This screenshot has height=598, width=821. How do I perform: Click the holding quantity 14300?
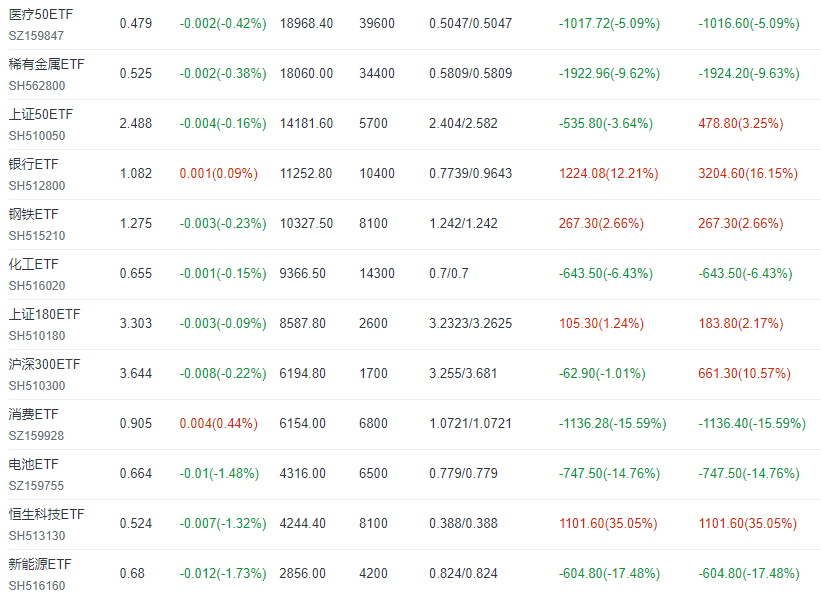click(x=377, y=273)
